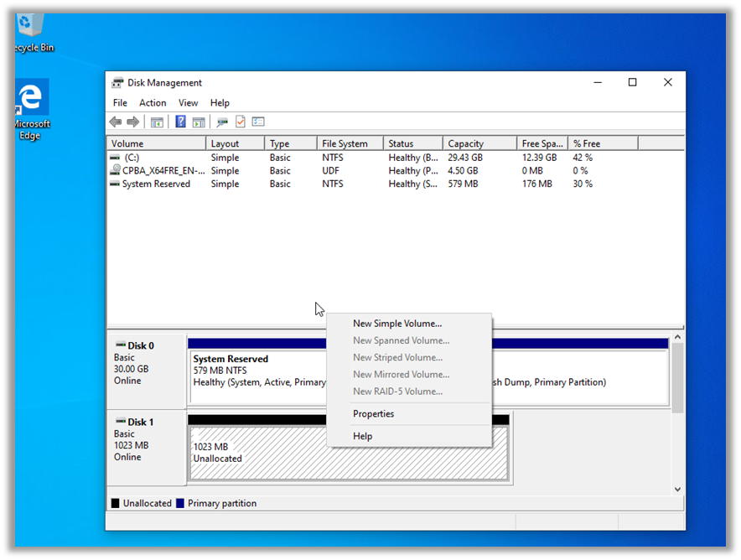Open the Microsoft Edge desktop shortcut
Image resolution: width=741 pixels, height=560 pixels.
coord(32,109)
